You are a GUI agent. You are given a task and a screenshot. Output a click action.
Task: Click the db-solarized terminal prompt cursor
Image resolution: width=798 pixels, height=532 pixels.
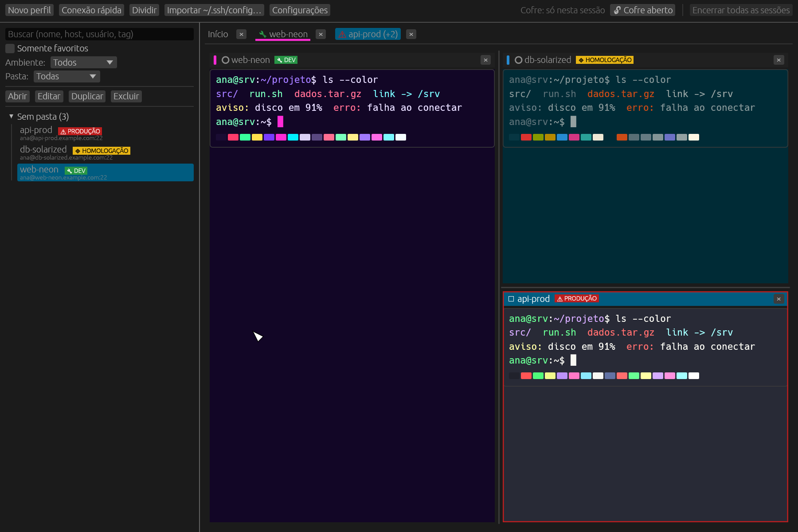point(573,121)
